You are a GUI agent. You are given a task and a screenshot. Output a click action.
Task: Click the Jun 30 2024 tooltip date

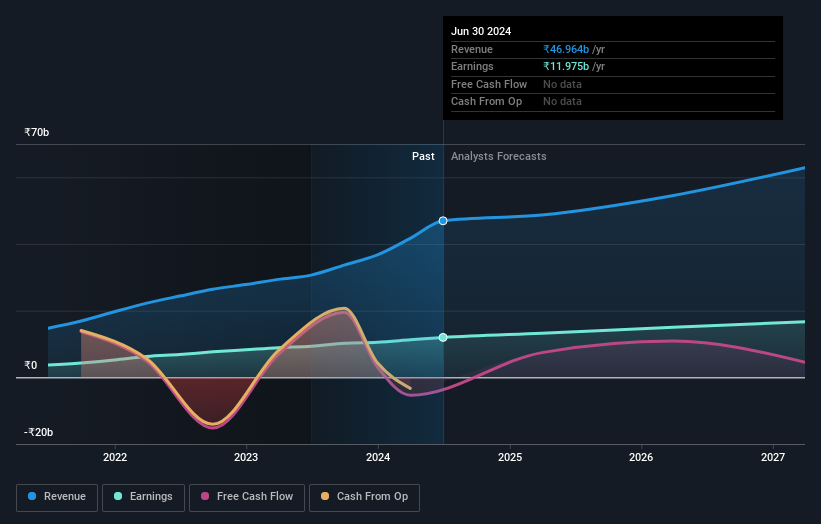(481, 31)
